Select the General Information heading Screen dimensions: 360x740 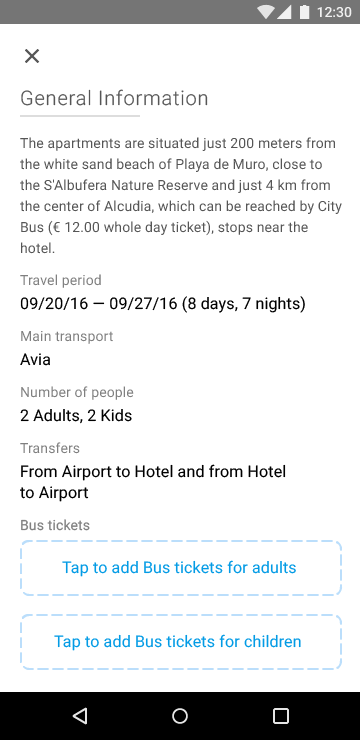tap(114, 98)
